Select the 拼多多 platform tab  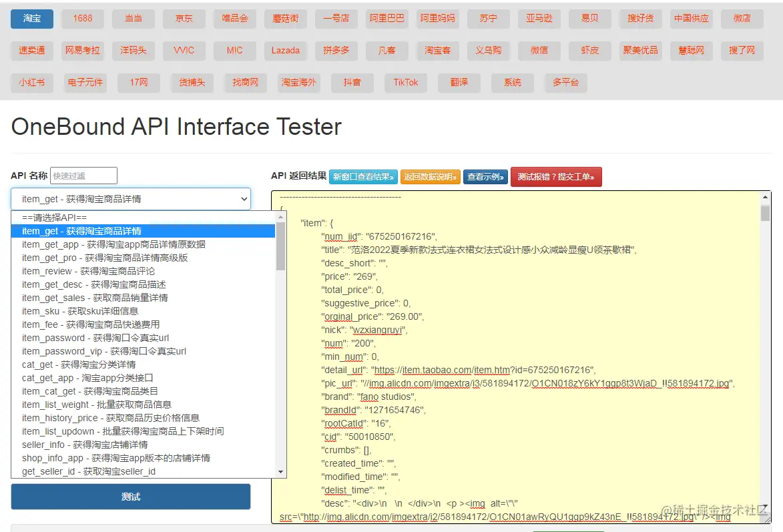(x=336, y=51)
